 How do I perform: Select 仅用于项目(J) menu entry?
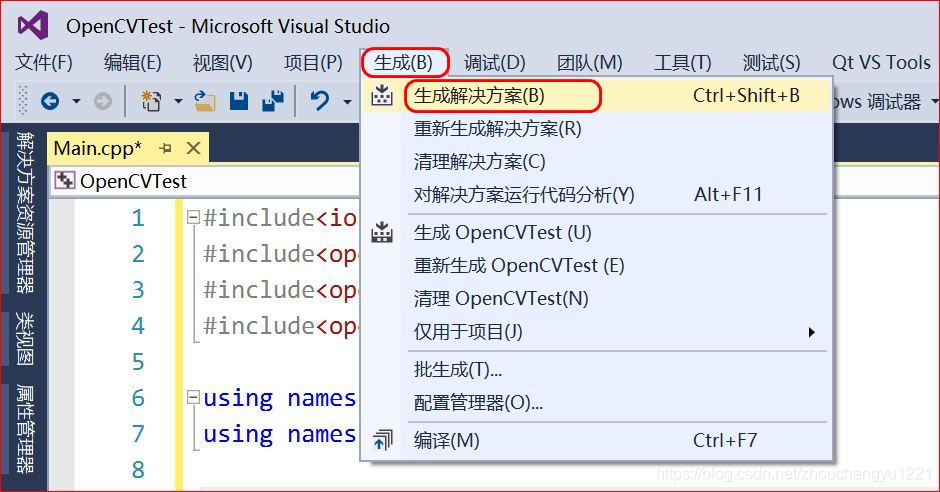pyautogui.click(x=596, y=331)
